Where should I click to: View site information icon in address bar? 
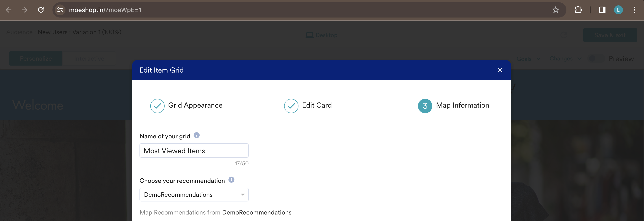(x=60, y=10)
